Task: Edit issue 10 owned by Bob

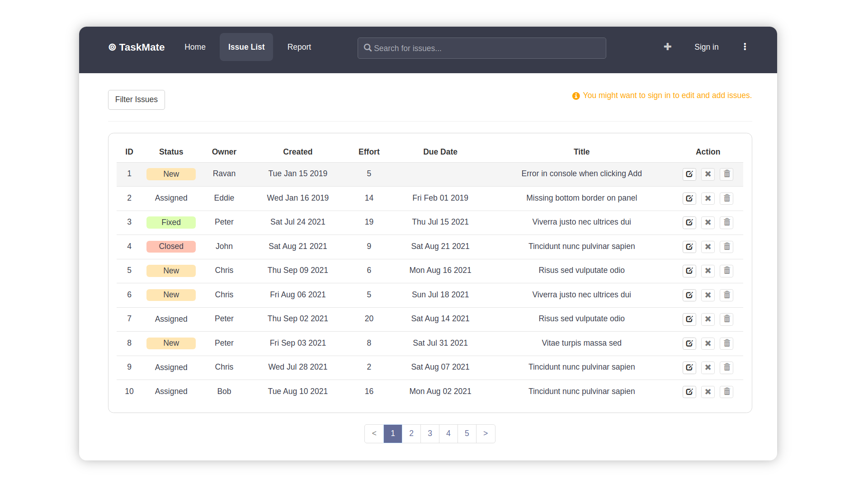Action: pyautogui.click(x=689, y=392)
